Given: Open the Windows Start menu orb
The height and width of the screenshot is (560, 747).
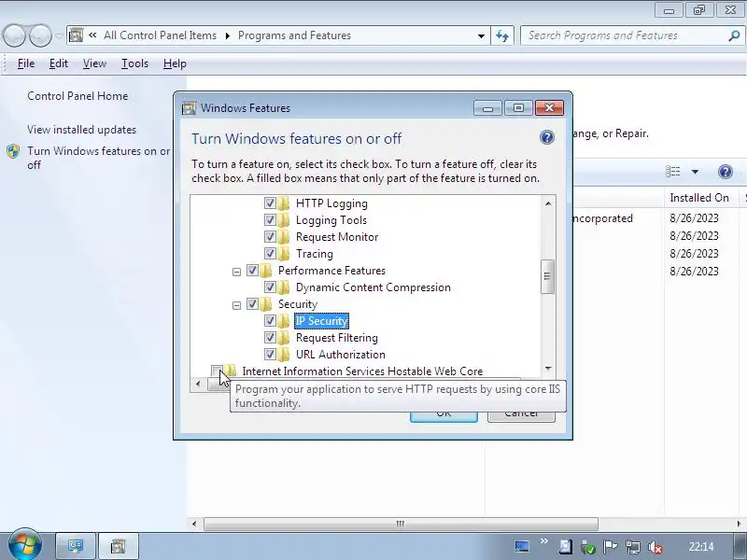Looking at the screenshot, I should point(24,544).
